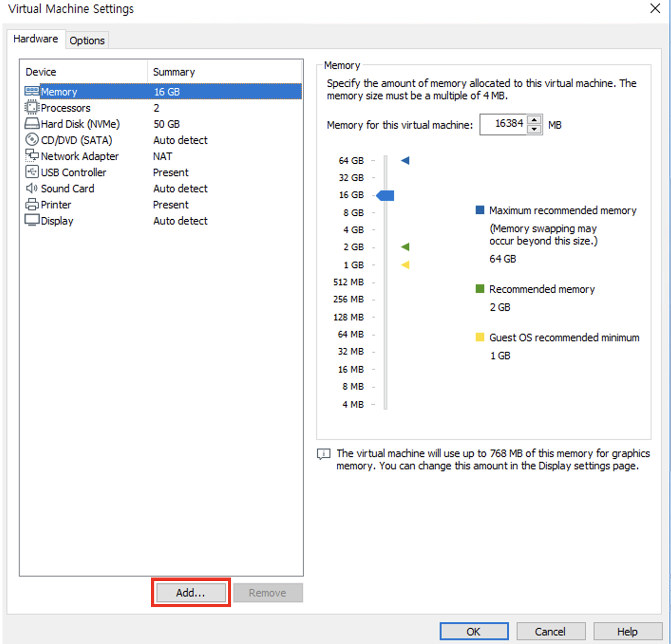The image size is (671, 644).
Task: Click the green Recommended memory swatch
Action: point(480,289)
